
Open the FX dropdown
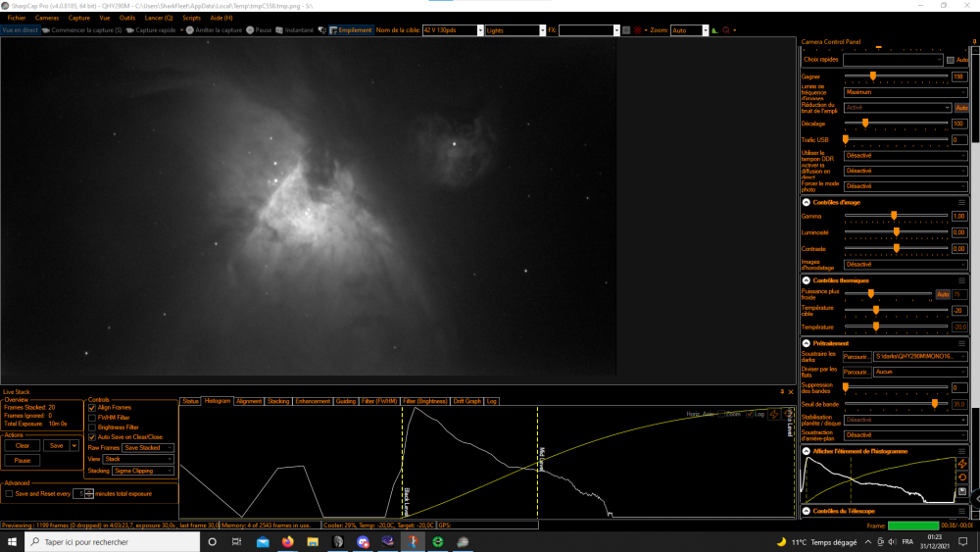(x=616, y=30)
